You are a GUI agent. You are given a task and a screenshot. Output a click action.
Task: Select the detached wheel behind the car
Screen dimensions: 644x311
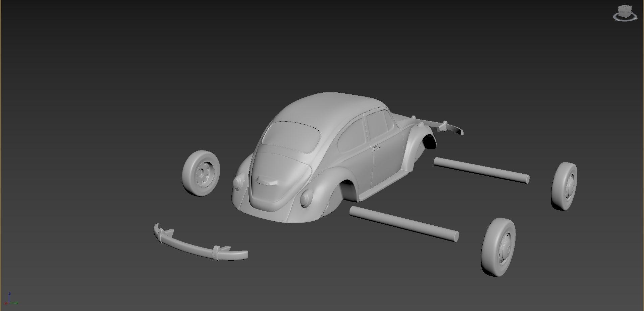(x=201, y=173)
